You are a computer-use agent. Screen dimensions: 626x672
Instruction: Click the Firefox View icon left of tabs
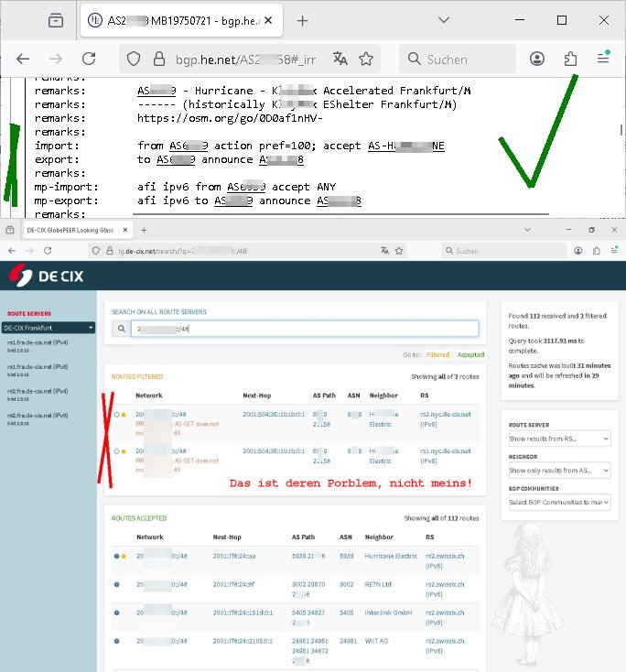[56, 20]
